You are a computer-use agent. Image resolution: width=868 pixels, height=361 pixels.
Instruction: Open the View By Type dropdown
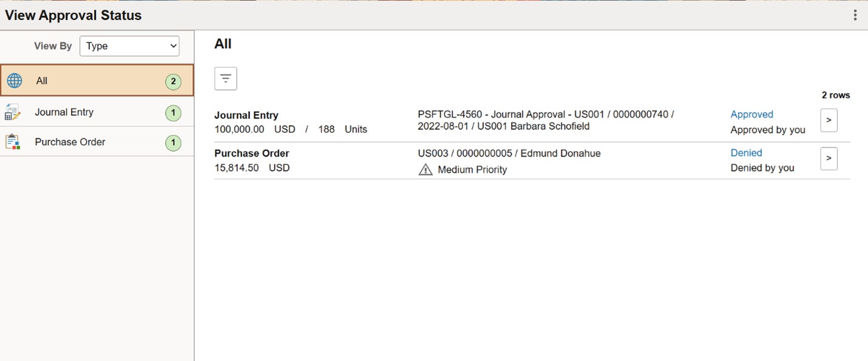pos(129,46)
